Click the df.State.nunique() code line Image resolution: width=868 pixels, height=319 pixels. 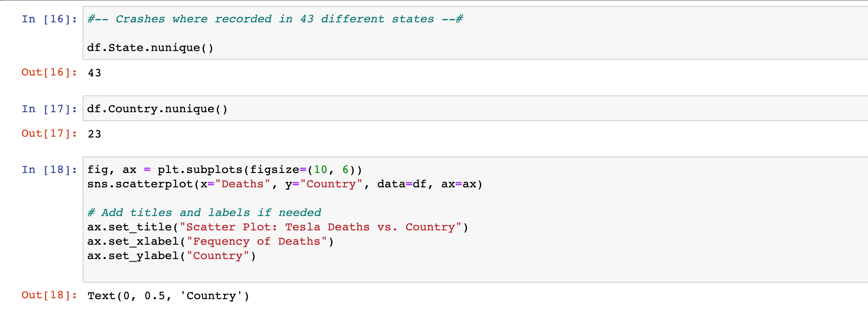[x=150, y=48]
